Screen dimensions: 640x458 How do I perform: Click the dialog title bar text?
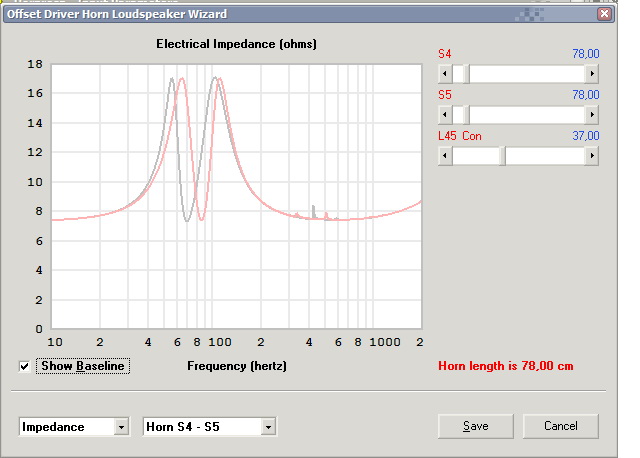pyautogui.click(x=117, y=14)
